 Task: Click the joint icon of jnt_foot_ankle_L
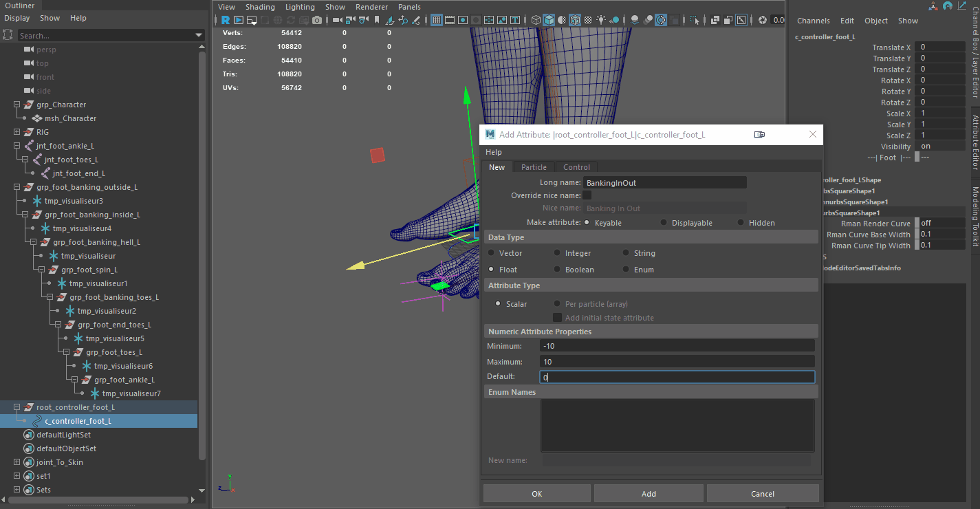[x=29, y=146]
